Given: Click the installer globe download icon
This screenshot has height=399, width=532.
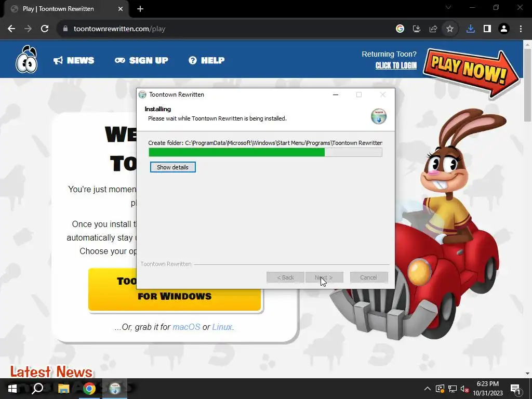Looking at the screenshot, I should click(x=378, y=116).
